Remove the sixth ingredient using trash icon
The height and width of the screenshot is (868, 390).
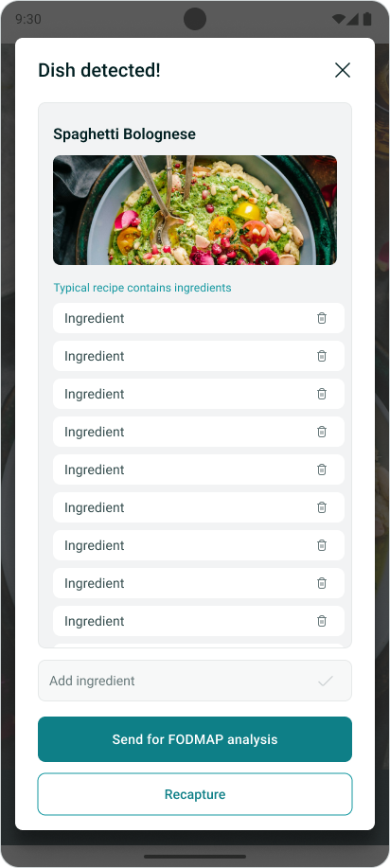(x=321, y=507)
